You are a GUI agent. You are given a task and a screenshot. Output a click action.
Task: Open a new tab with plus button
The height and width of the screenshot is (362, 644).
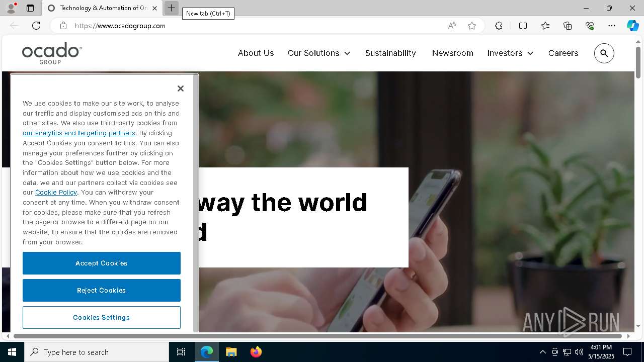pyautogui.click(x=171, y=8)
